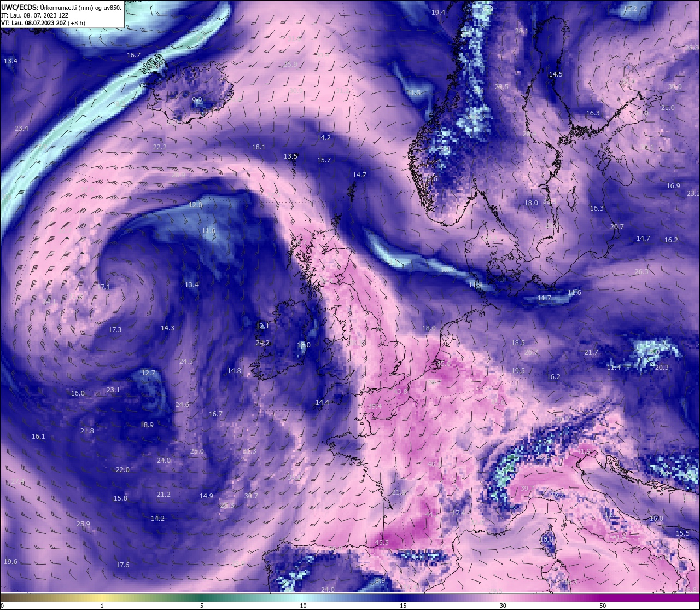The image size is (700, 610).
Task: Click the 12.0 value on the map
Action: click(x=195, y=205)
